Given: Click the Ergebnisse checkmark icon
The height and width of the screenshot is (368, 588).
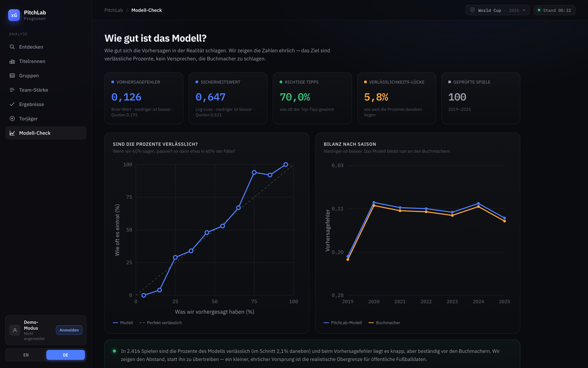Looking at the screenshot, I should tap(12, 104).
